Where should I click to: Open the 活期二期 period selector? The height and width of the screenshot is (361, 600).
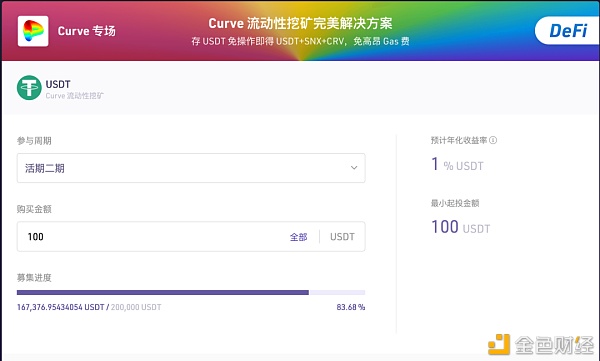click(191, 168)
